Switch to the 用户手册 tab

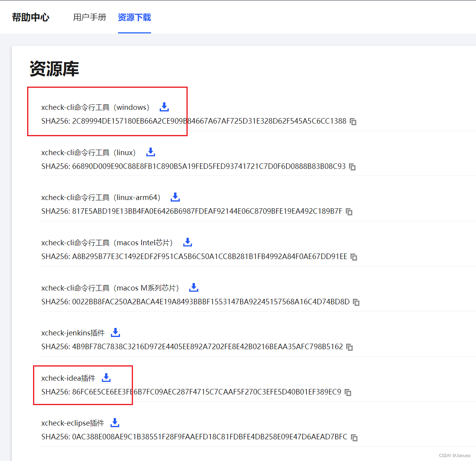pyautogui.click(x=89, y=17)
